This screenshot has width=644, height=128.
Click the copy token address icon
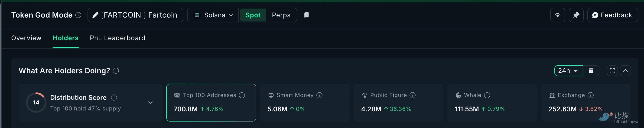pyautogui.click(x=306, y=15)
